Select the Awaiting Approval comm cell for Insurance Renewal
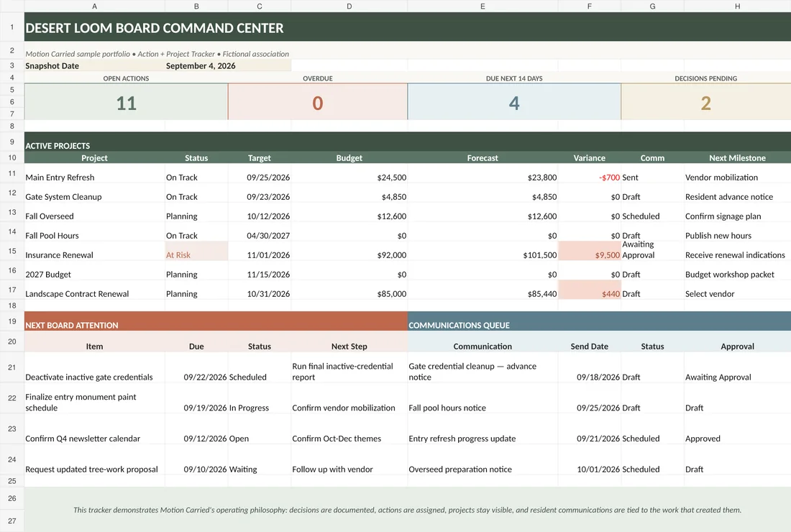This screenshot has height=532, width=791. (652, 251)
